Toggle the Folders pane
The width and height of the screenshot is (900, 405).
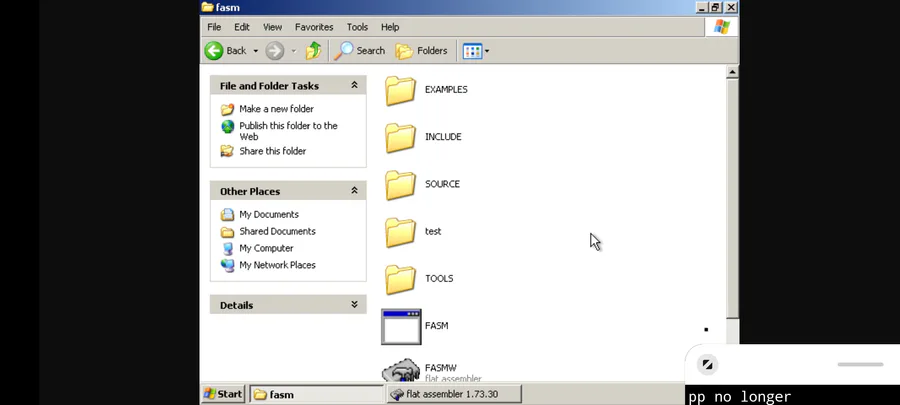(x=421, y=50)
